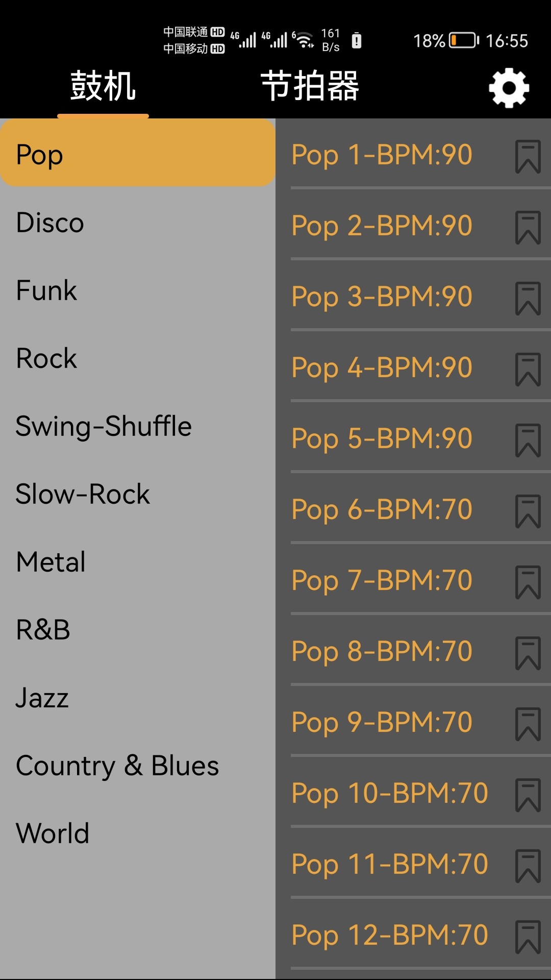Toggle bookmark on Pop 6

coord(528,511)
